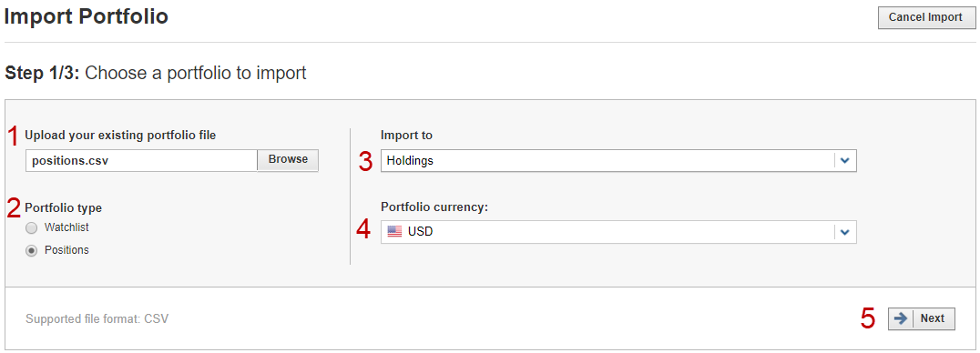Click the US flag icon beside USD
The width and height of the screenshot is (980, 353).
[394, 232]
